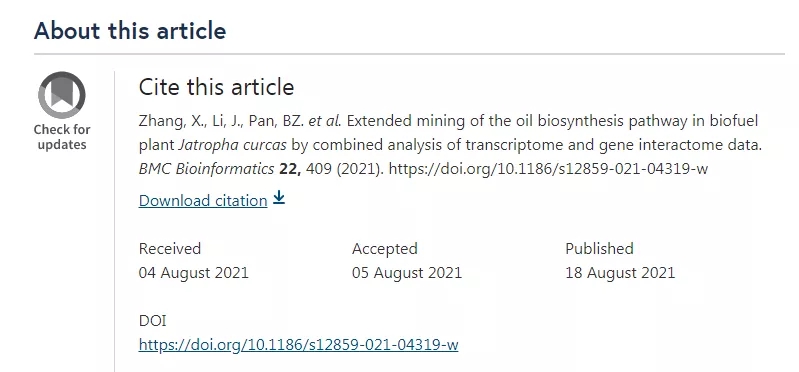This screenshot has width=799, height=372.
Task: Click the Received date 04 August 2021
Action: pyautogui.click(x=194, y=273)
